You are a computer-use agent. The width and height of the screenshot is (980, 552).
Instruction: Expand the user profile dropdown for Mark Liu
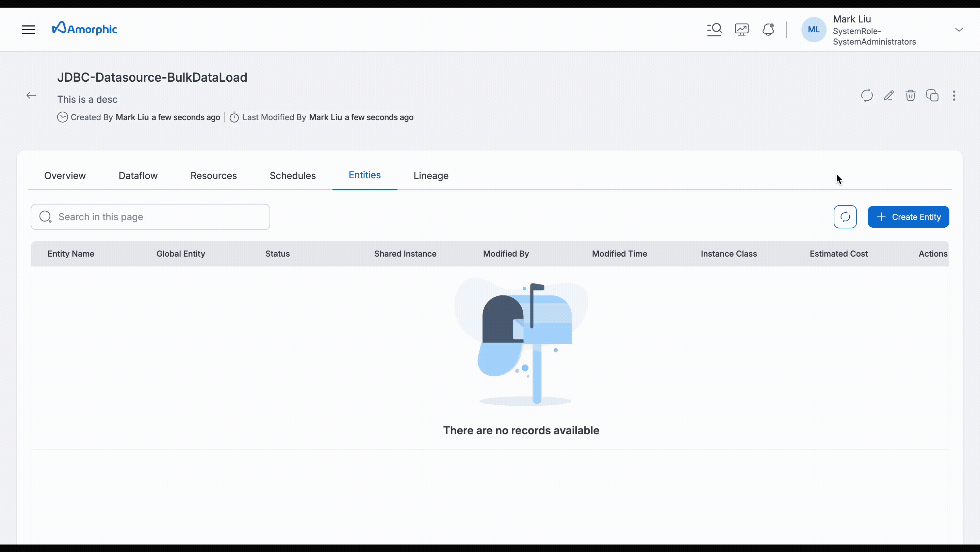(x=960, y=29)
